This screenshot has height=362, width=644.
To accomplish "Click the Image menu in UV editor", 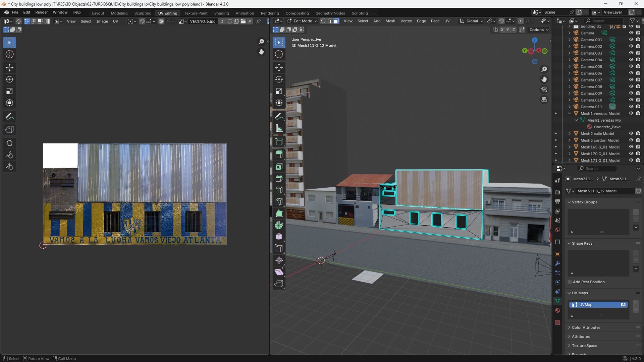I will 102,21.
